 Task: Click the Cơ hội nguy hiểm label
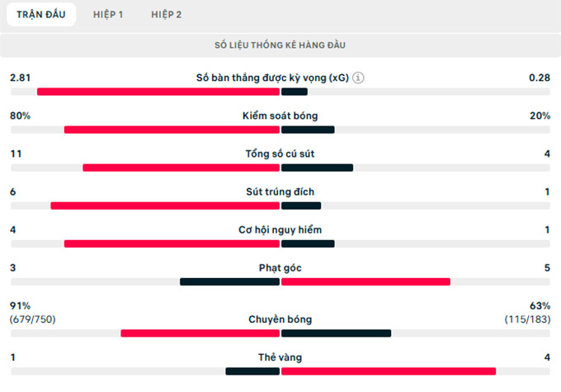point(280,229)
